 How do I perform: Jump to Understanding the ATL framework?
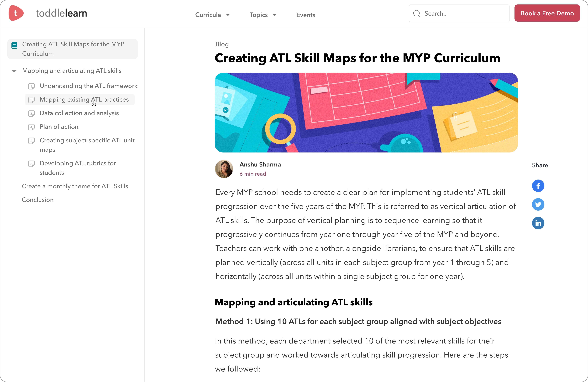88,86
